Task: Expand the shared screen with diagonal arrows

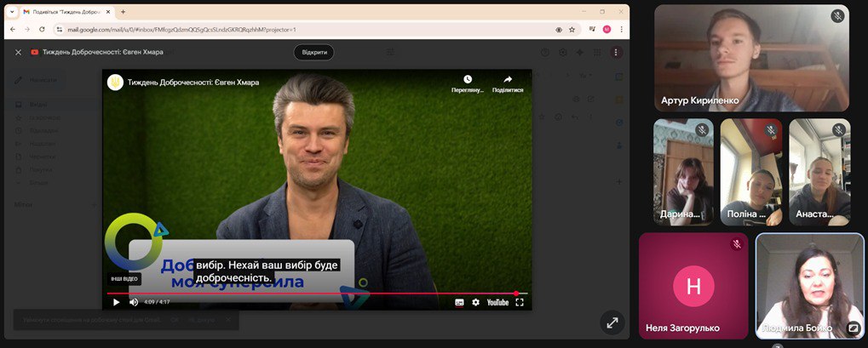Action: tap(611, 322)
